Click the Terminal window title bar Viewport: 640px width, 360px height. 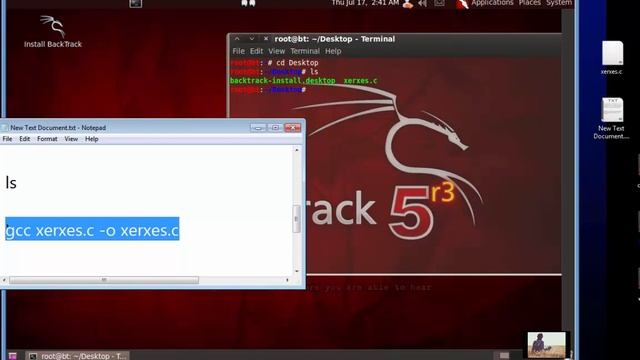(x=394, y=39)
